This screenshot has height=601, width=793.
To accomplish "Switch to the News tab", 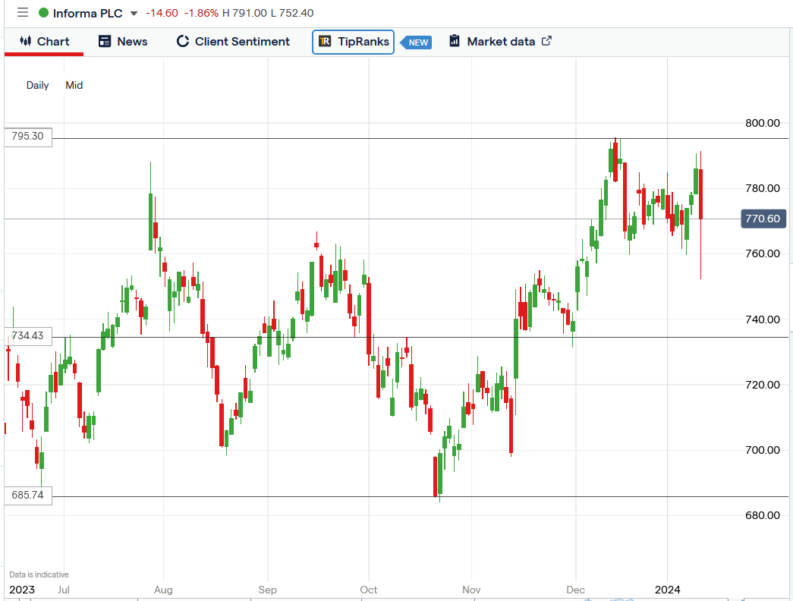I will point(131,41).
